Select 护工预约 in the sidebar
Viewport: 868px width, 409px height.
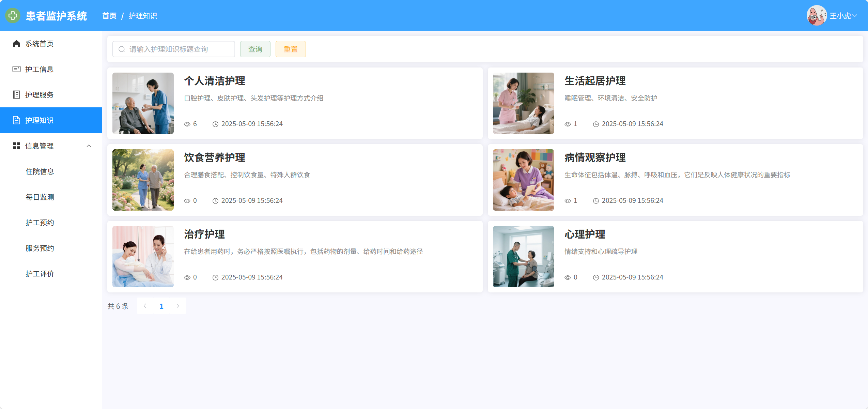click(40, 223)
